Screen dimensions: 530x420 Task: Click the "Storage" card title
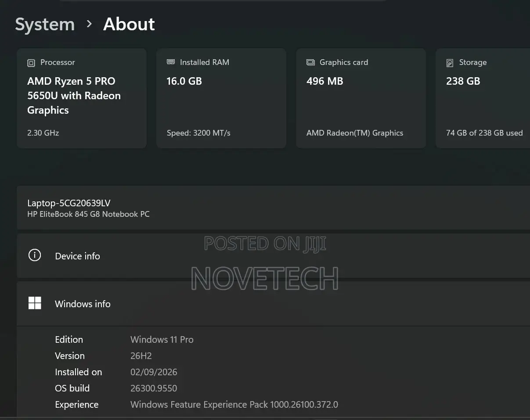(x=473, y=62)
